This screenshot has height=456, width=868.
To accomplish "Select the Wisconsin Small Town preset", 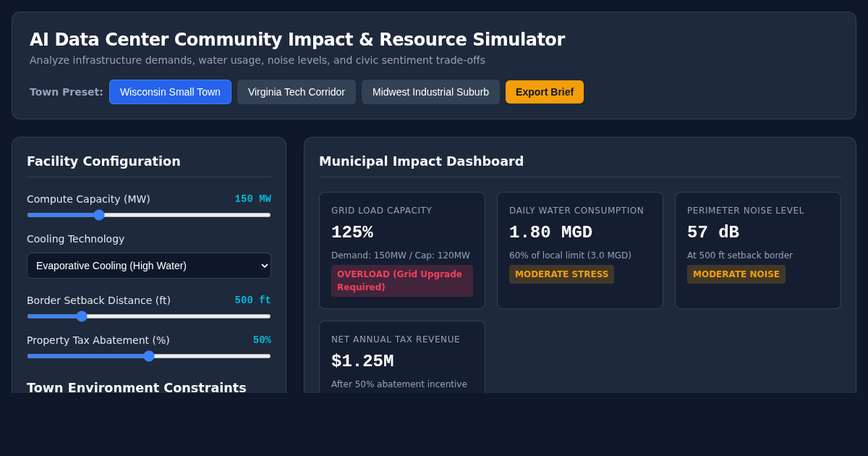I will click(x=170, y=92).
